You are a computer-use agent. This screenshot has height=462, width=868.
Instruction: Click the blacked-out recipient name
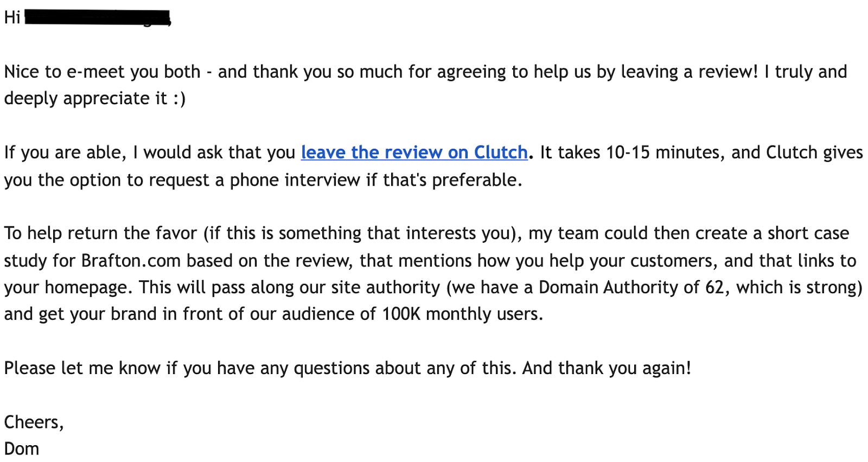[98, 17]
